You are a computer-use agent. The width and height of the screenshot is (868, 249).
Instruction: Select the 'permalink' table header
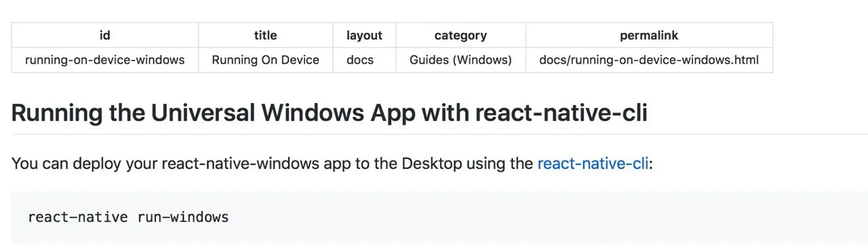[649, 35]
